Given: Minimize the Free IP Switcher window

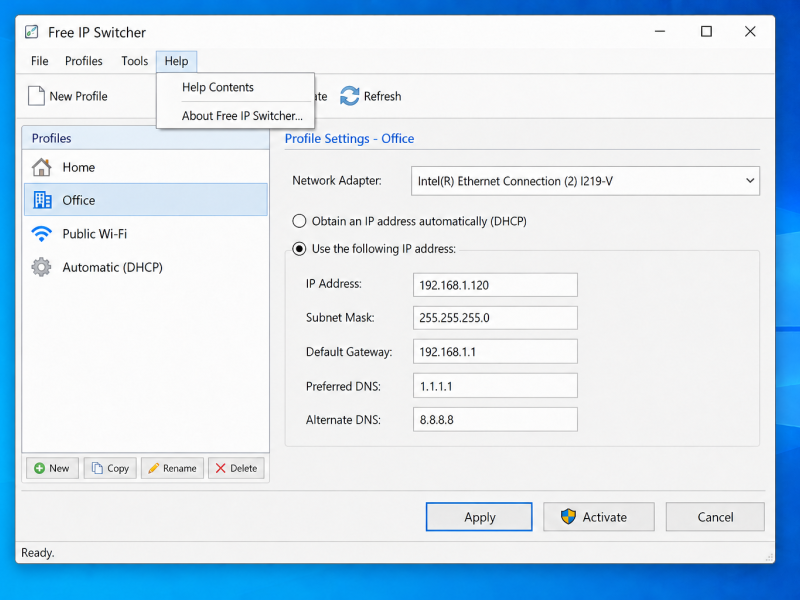Looking at the screenshot, I should [x=660, y=32].
